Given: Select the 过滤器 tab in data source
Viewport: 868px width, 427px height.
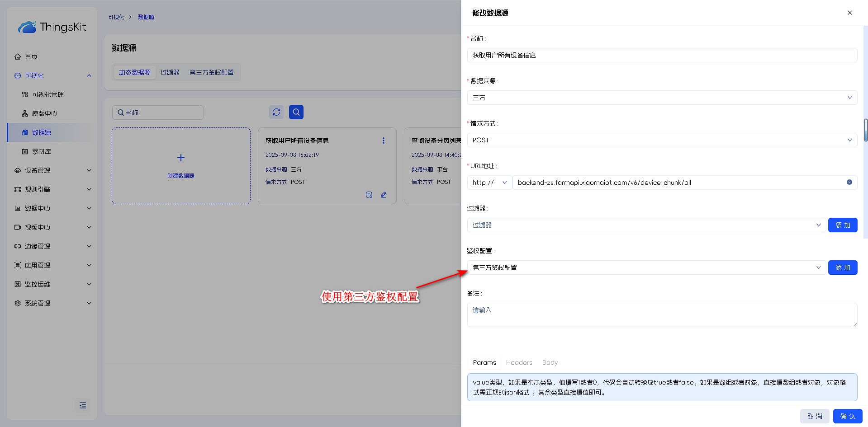Looking at the screenshot, I should [x=170, y=72].
